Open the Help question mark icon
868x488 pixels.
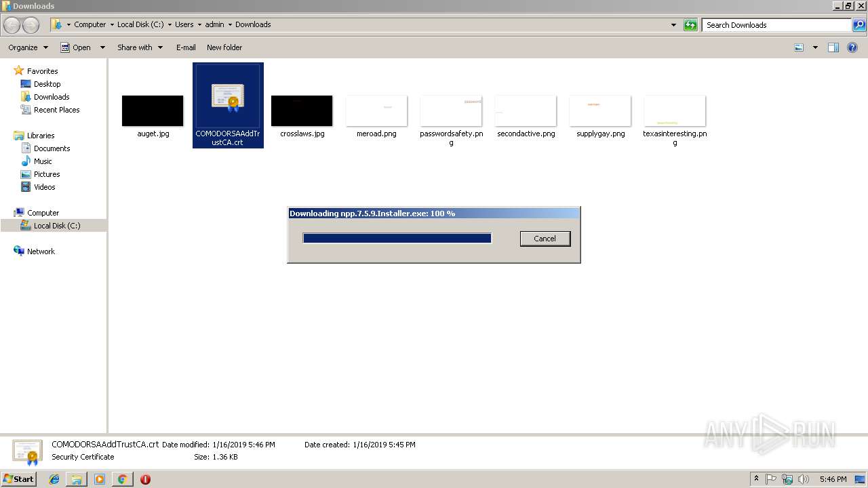(852, 47)
